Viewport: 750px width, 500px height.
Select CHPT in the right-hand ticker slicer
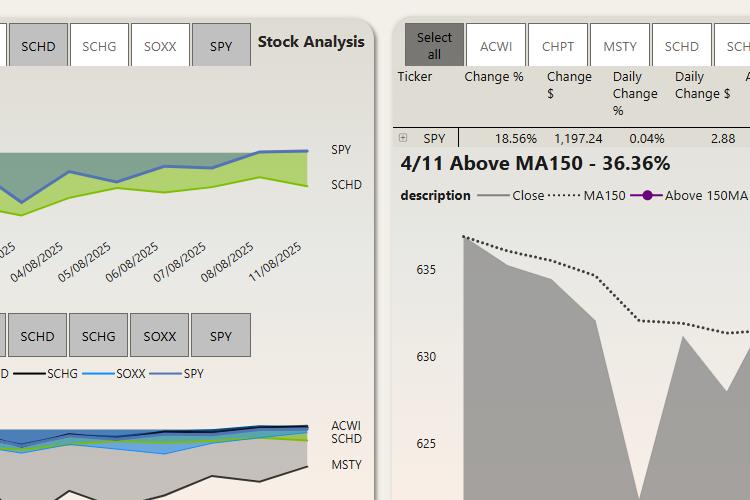(x=558, y=45)
